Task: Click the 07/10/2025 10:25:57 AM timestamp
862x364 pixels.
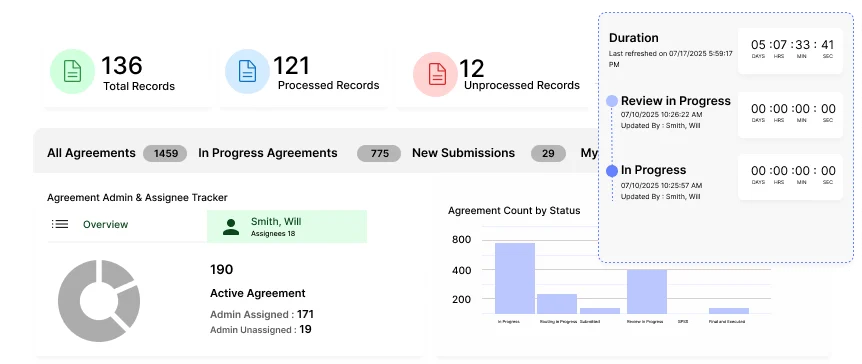Action: coord(661,186)
